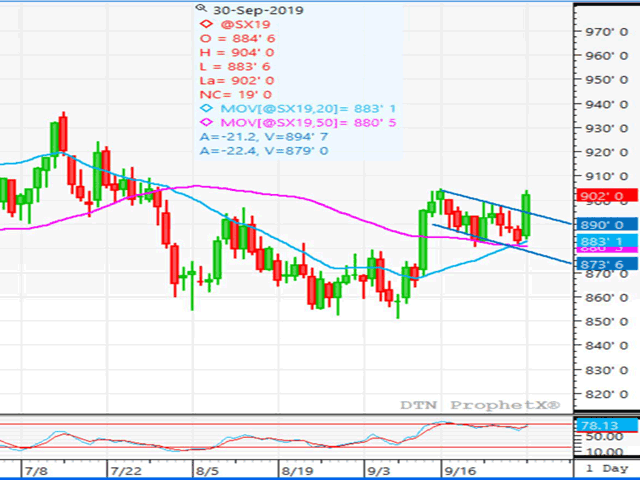The image size is (640, 480).
Task: Select the red 902' 0 last price tag
Action: pos(602,196)
